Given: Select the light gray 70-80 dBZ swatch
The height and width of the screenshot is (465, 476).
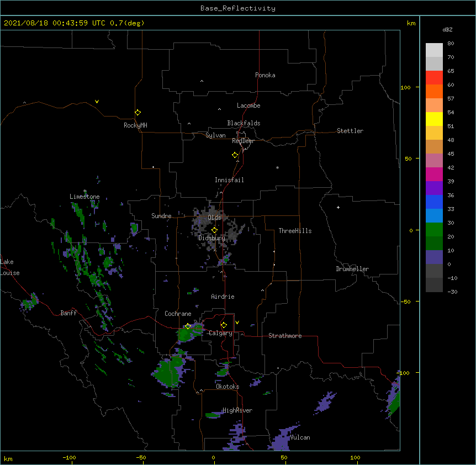Looking at the screenshot, I should (x=434, y=50).
